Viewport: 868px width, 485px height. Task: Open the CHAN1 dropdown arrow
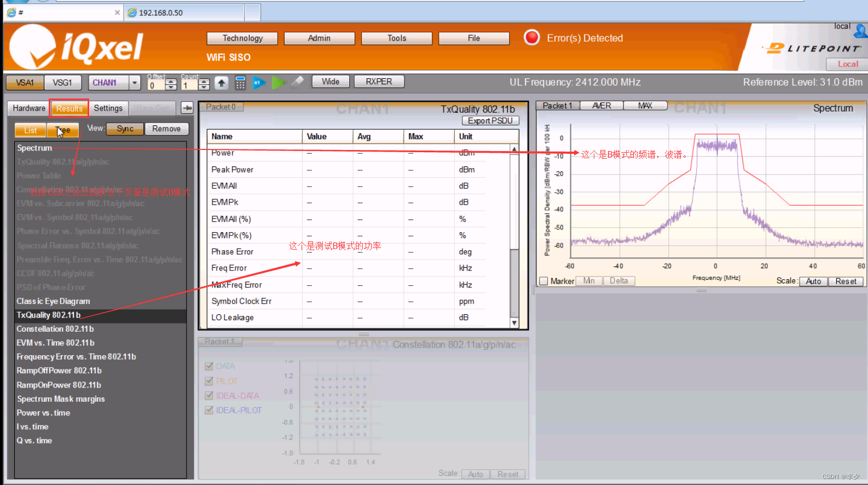tap(135, 83)
